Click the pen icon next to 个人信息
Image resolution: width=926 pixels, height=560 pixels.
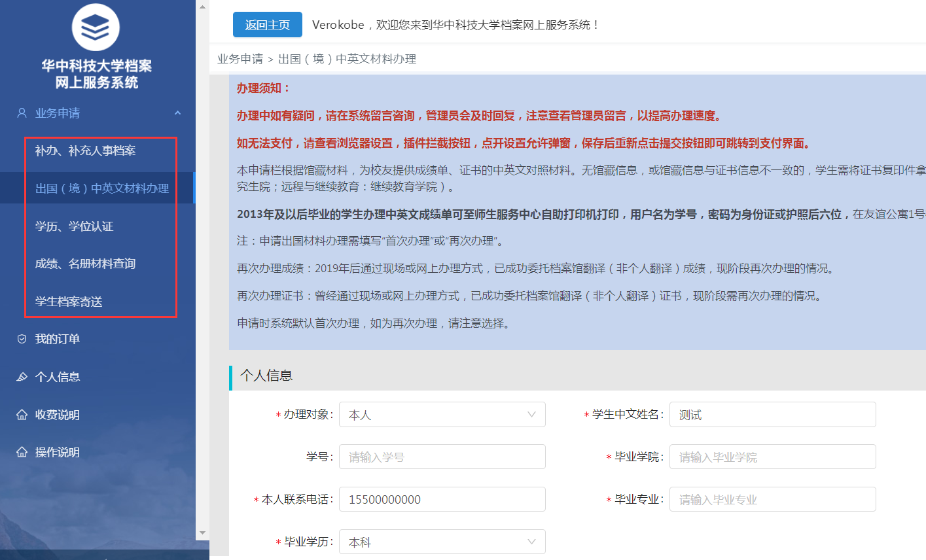click(22, 377)
